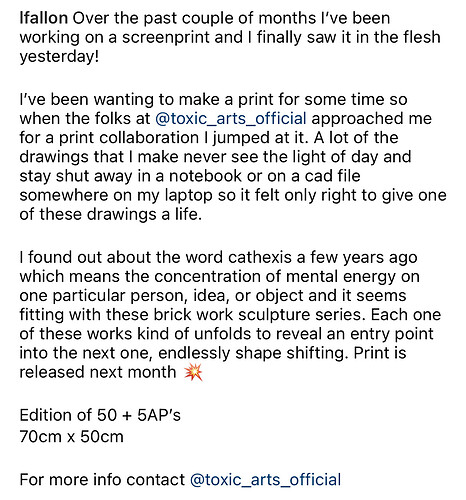
Task: Click the word 'laptop' in caption
Action: 189,196
